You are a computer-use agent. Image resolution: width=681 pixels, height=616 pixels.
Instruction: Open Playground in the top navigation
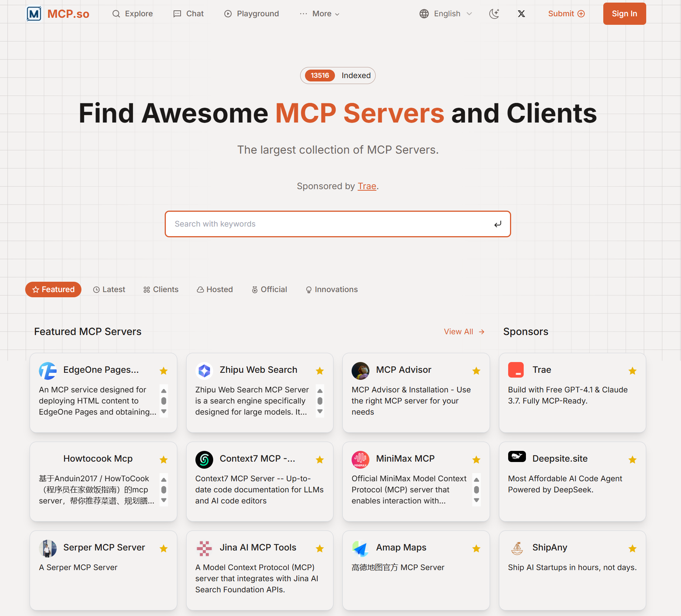point(251,14)
